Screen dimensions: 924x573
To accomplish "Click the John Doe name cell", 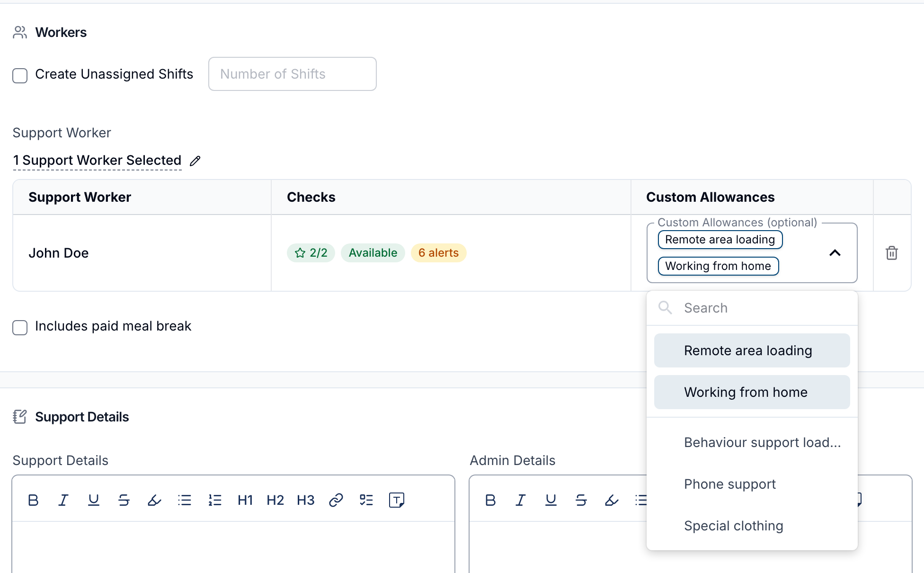I will tap(142, 253).
